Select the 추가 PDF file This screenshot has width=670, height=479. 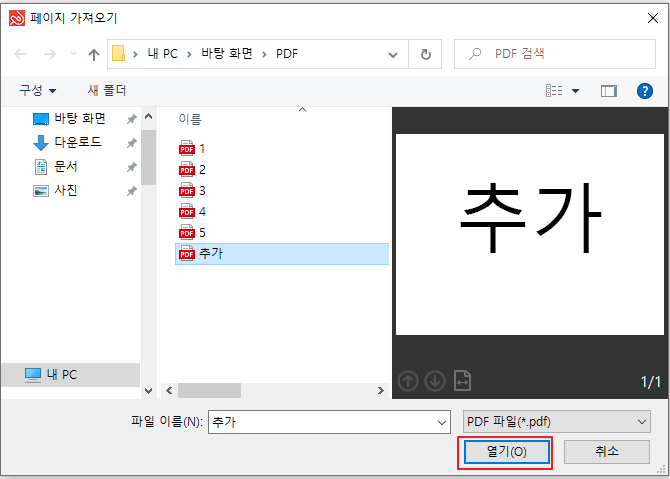tap(282, 254)
